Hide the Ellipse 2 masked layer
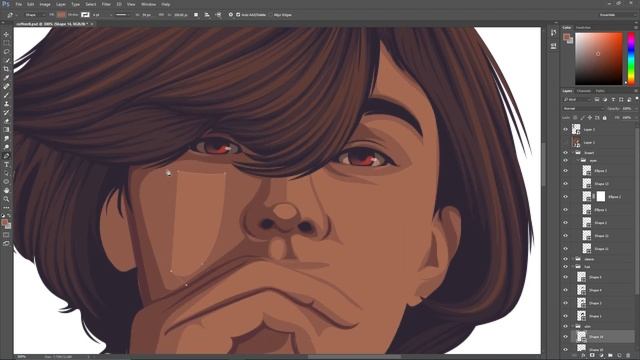The image size is (640, 360). coord(565,197)
